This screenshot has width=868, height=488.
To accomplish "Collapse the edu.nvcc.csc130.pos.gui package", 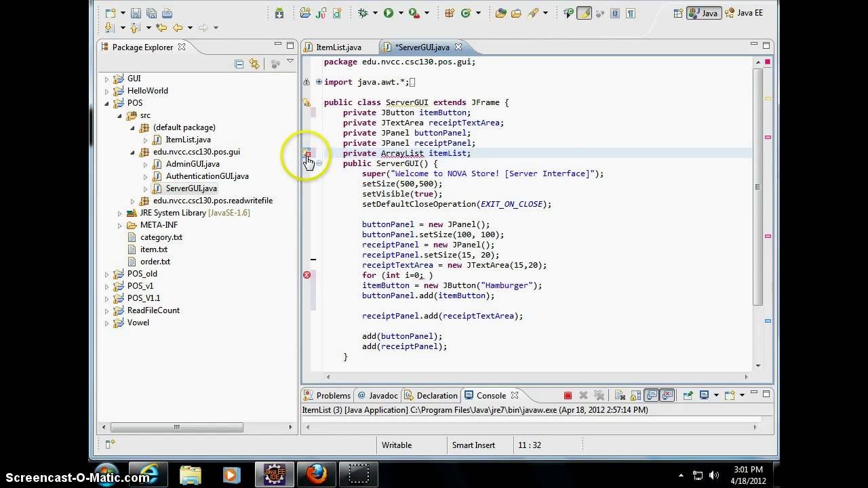I will (x=132, y=152).
